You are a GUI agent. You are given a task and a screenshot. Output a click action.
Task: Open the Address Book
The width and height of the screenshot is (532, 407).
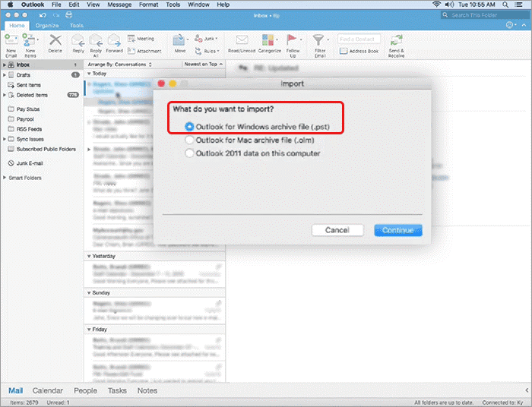tap(359, 51)
